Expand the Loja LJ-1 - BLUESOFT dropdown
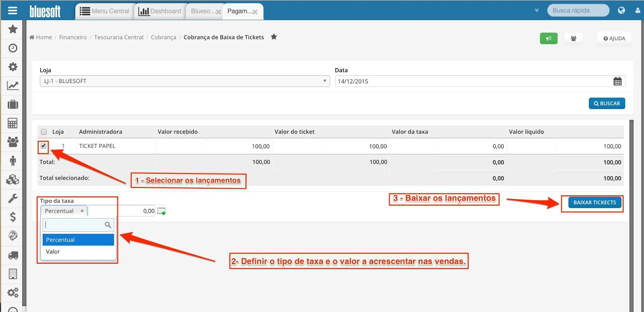644x312 pixels. (184, 81)
